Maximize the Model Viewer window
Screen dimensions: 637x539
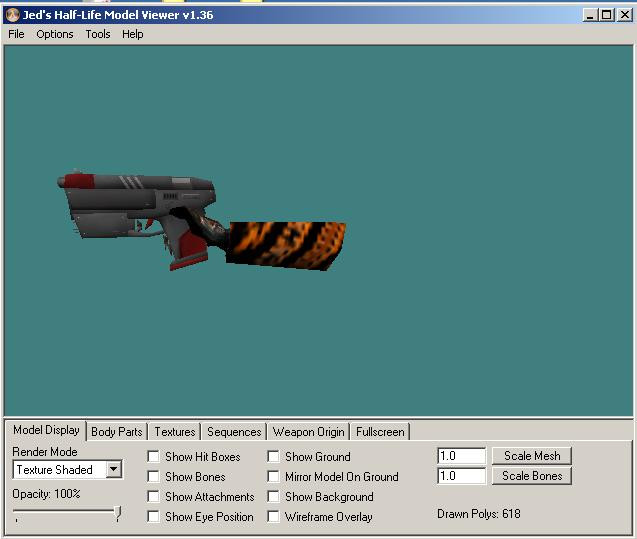(x=607, y=15)
